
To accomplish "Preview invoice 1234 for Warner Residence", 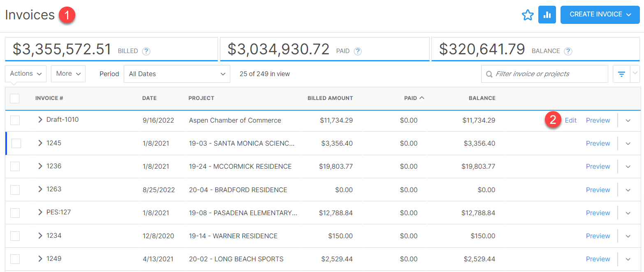I will point(598,236).
